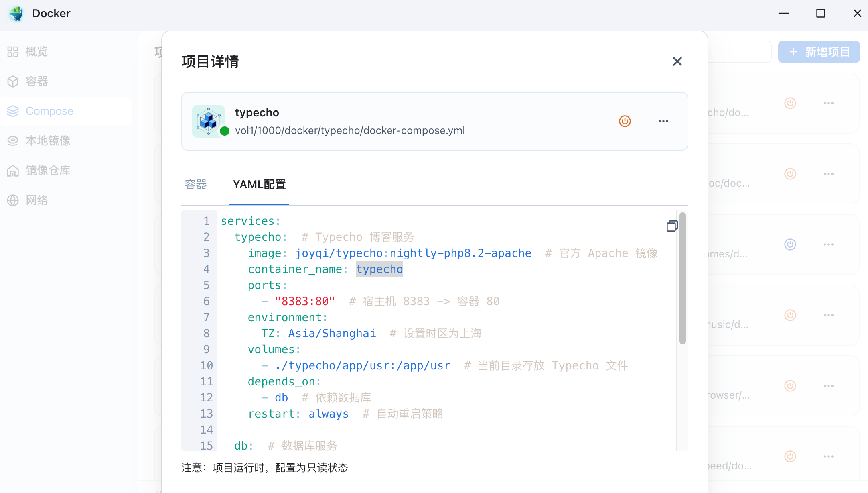Viewport: 868px width, 493px height.
Task: Click the 新增项目 add project button
Action: tap(819, 52)
